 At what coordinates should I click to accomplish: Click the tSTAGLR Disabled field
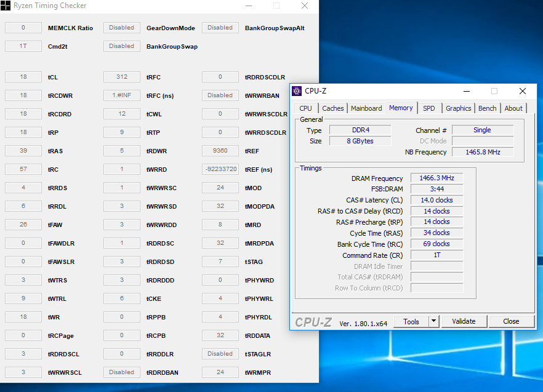tap(220, 354)
